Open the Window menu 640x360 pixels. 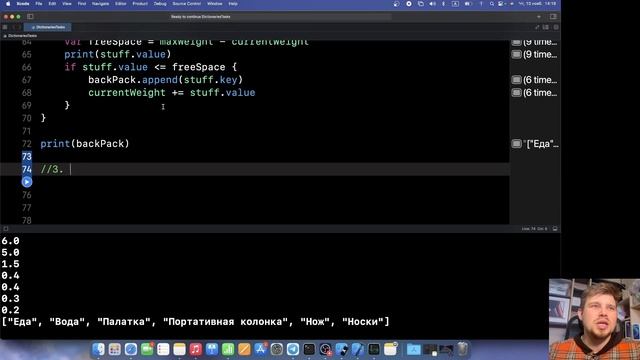pyautogui.click(x=215, y=4)
